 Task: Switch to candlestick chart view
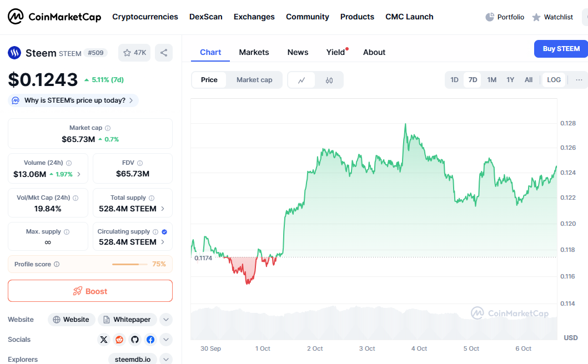(329, 80)
